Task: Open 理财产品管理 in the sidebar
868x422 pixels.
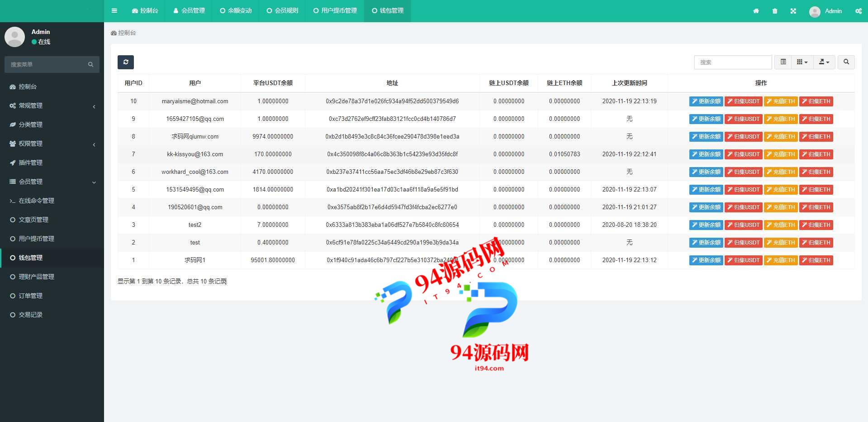Action: pos(52,277)
